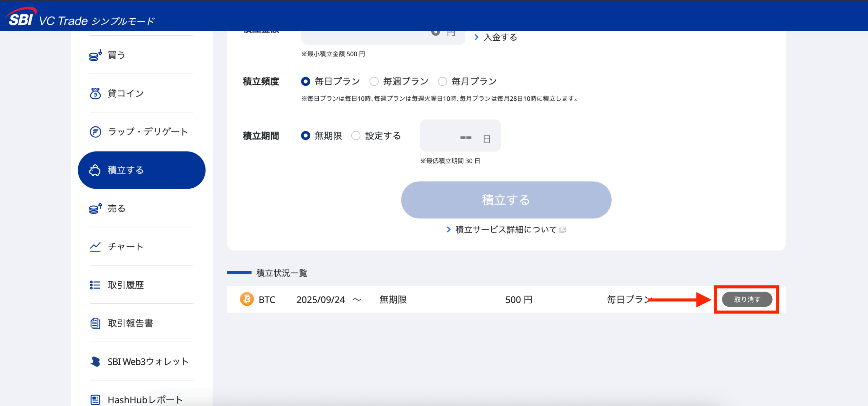Click the document icon for 取引報告書
868x406 pixels.
tap(95, 323)
